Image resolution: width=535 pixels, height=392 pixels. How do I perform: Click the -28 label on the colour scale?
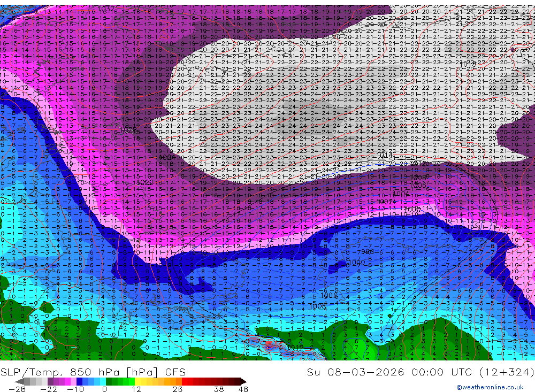click(17, 389)
